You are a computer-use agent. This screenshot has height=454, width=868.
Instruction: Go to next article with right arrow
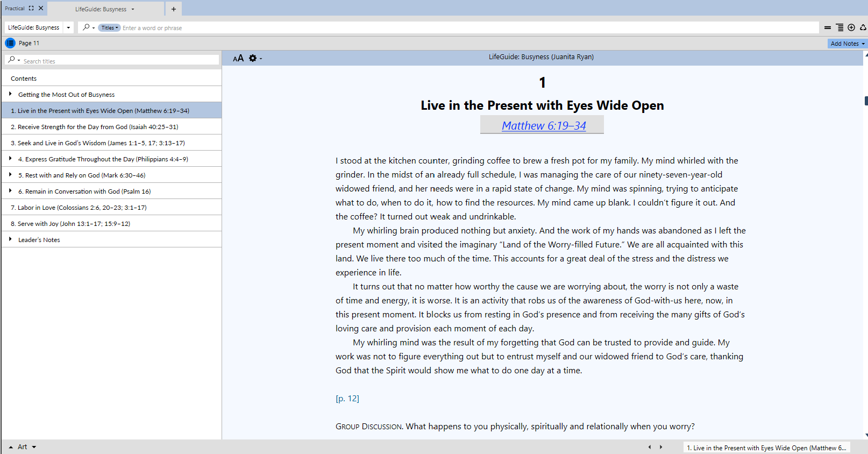coord(661,447)
